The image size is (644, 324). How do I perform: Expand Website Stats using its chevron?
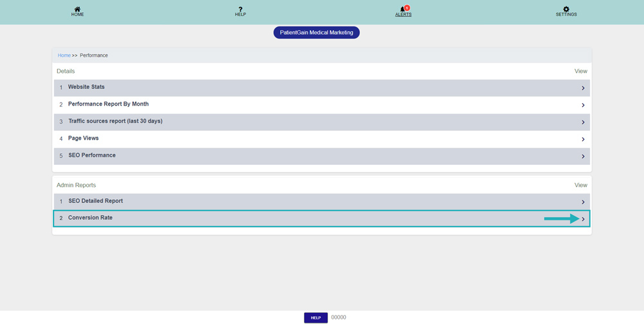583,88
